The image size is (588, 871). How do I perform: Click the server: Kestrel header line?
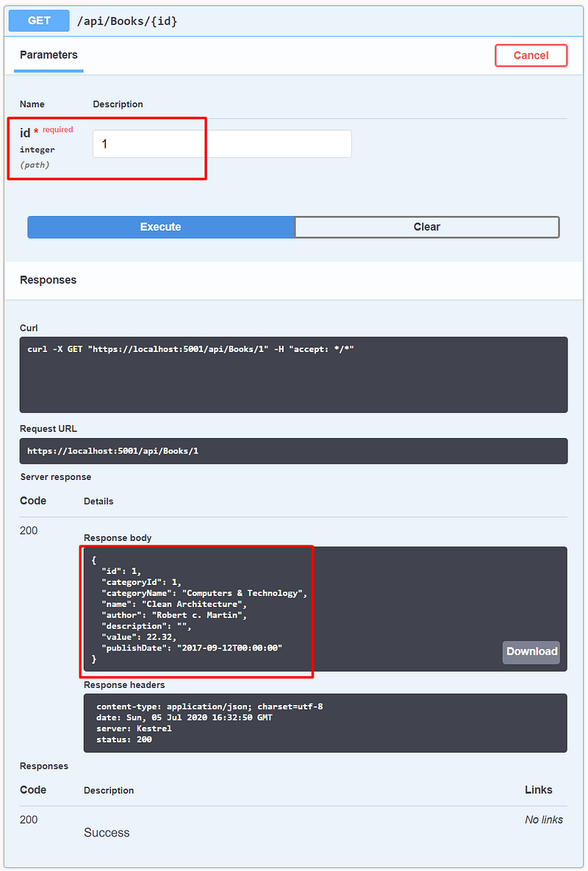click(134, 729)
